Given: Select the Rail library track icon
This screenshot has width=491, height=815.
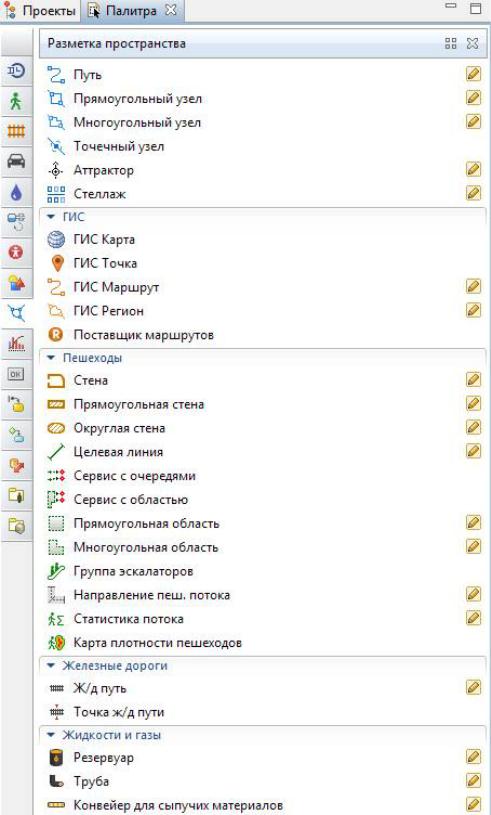Looking at the screenshot, I should coord(16,131).
